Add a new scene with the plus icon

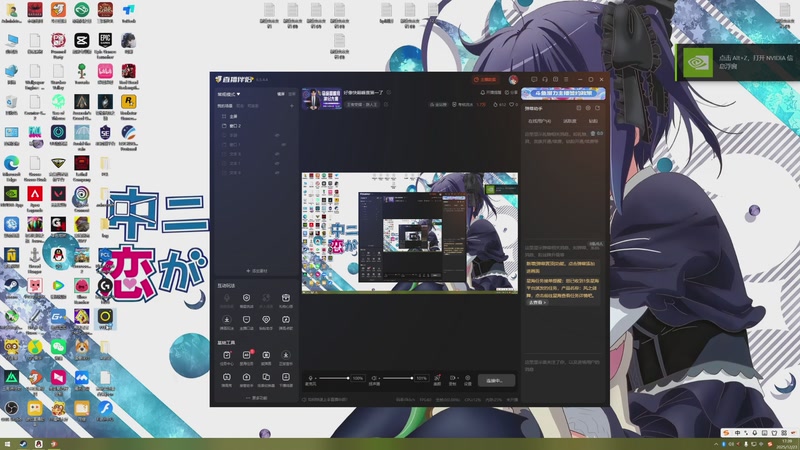coord(292,106)
